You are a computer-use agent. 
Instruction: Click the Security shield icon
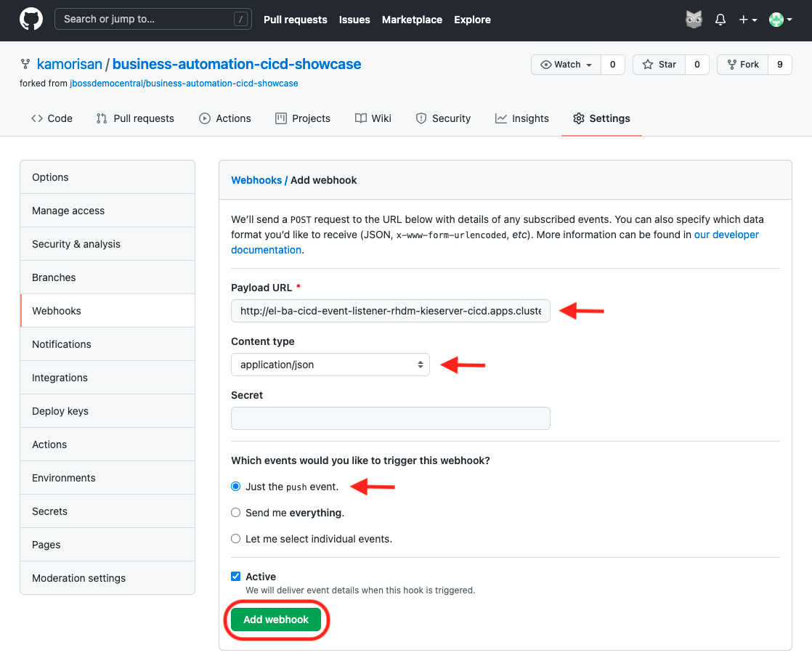(x=421, y=118)
